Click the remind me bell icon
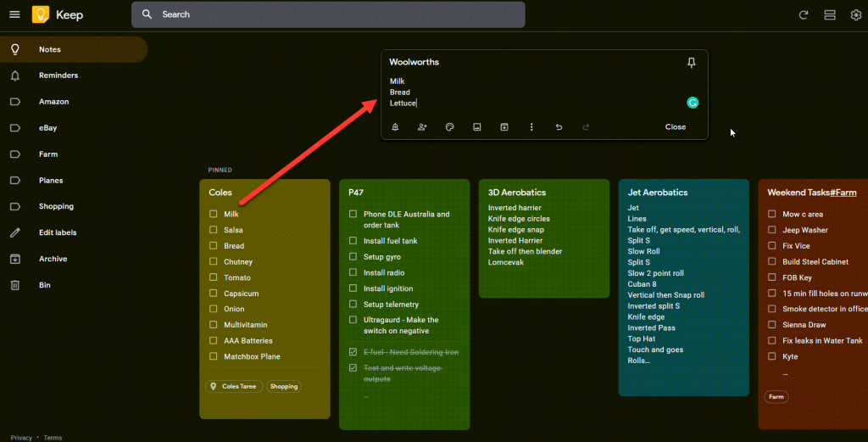Screen dimensions: 868x442 tap(395, 127)
